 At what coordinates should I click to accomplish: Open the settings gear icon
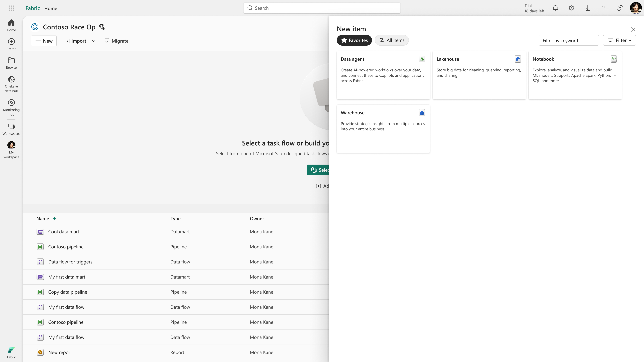click(571, 8)
